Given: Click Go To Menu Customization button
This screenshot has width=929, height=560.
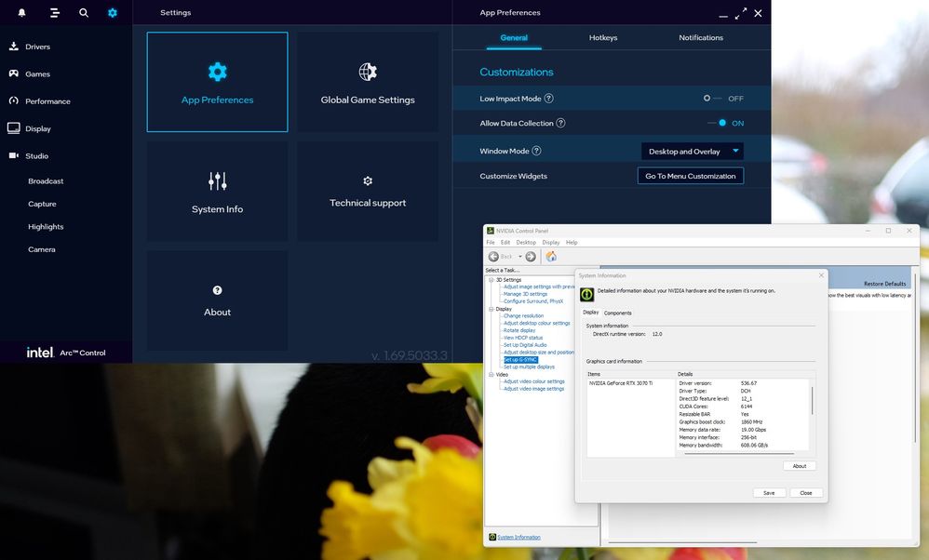Looking at the screenshot, I should tap(690, 176).
